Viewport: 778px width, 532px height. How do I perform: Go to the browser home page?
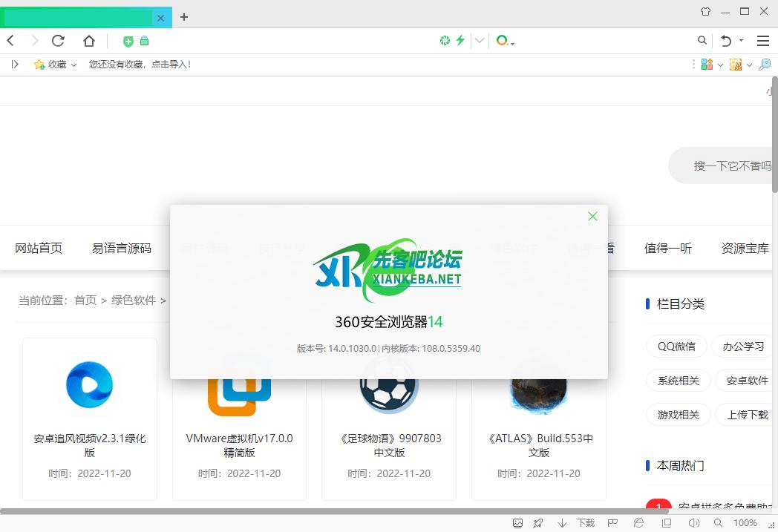[89, 41]
